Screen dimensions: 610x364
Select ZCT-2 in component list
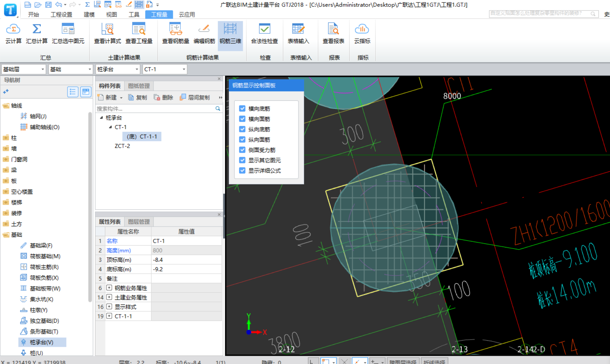click(122, 146)
